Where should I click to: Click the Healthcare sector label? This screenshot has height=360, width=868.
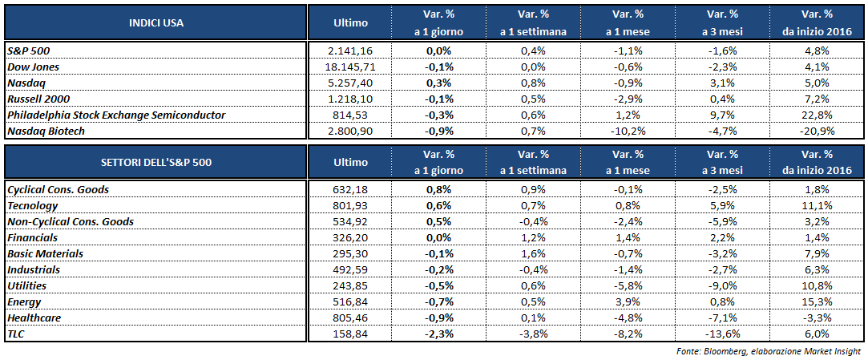pyautogui.click(x=34, y=318)
